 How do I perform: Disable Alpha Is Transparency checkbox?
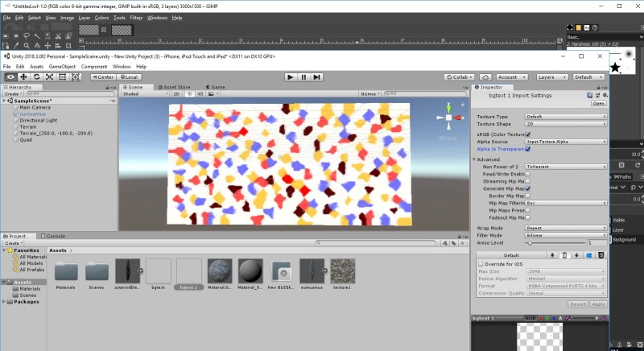click(528, 149)
